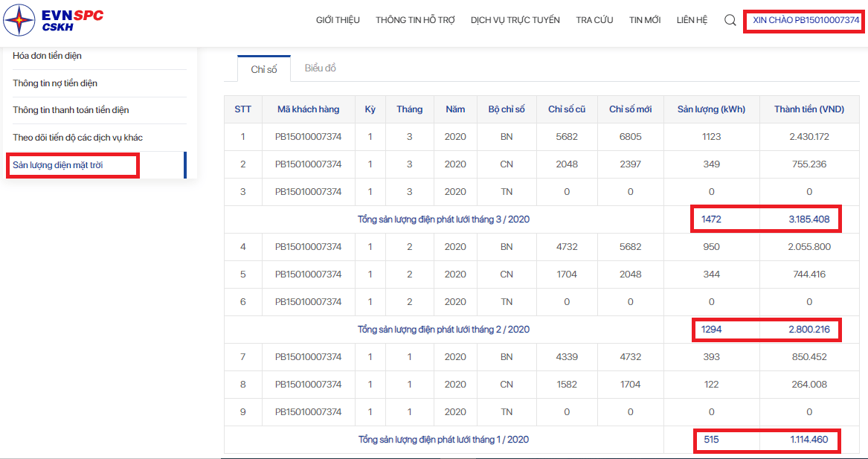The height and width of the screenshot is (459, 868).
Task: Click the Mã khách hàng column header
Action: tap(309, 109)
